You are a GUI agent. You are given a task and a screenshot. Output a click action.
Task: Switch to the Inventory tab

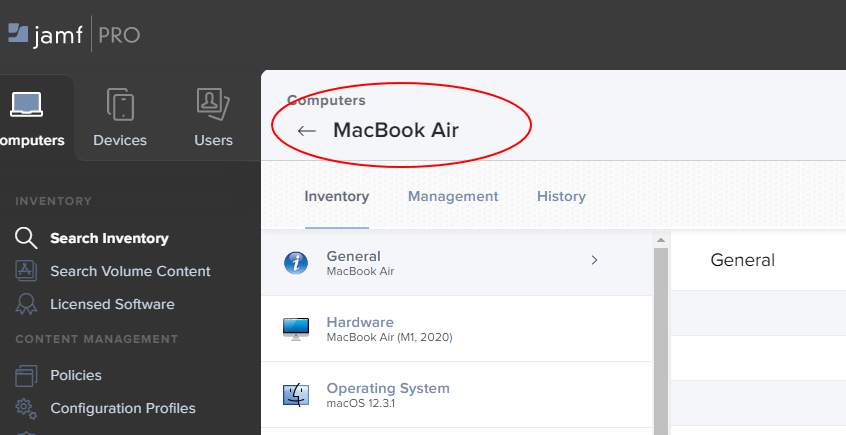pos(337,196)
